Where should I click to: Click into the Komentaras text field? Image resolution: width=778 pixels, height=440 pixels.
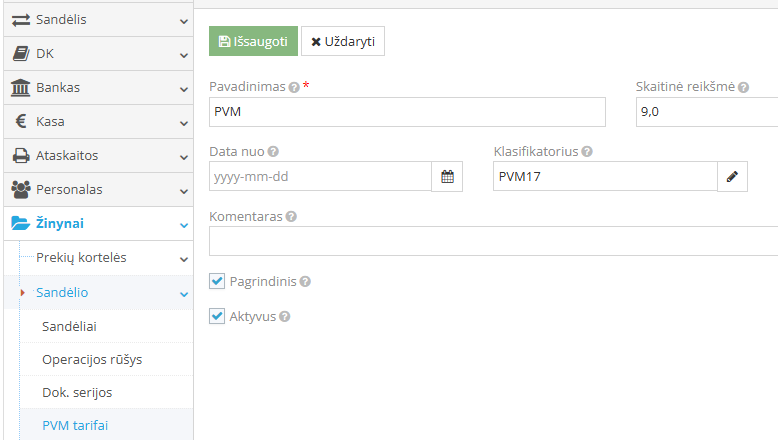[494, 241]
